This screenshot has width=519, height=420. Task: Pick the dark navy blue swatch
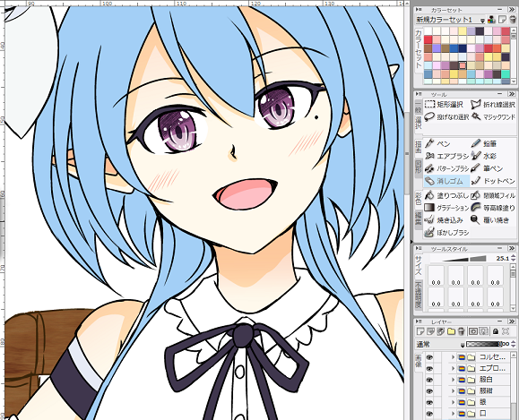click(x=463, y=48)
